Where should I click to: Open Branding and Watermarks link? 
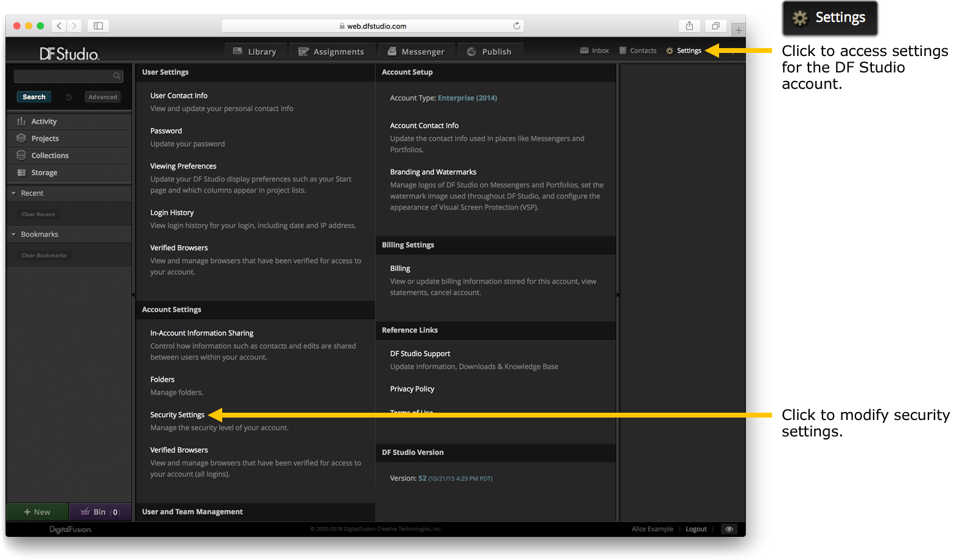coord(433,172)
